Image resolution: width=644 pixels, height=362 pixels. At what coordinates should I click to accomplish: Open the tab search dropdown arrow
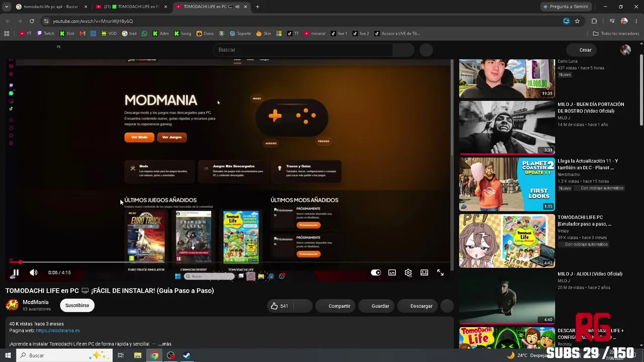point(6,7)
